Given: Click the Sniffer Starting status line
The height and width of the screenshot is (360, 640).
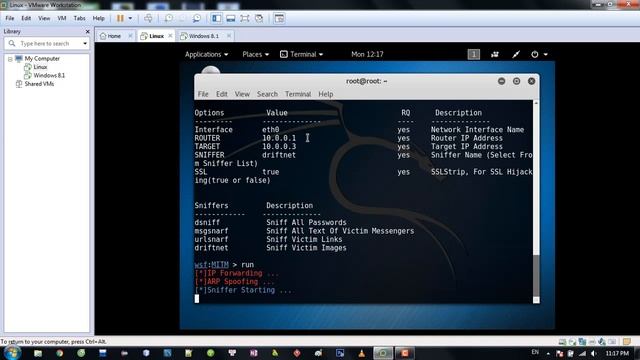Looking at the screenshot, I should coord(243,290).
